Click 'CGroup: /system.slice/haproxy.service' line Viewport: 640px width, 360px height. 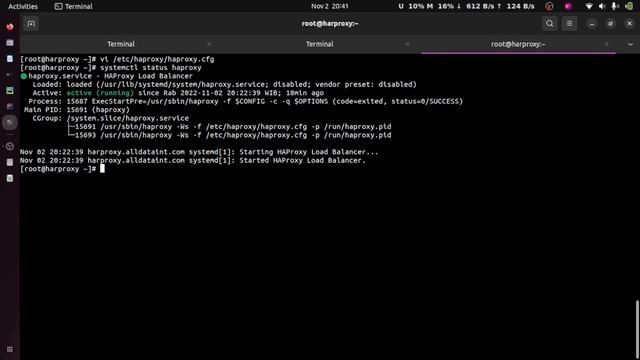(111, 118)
